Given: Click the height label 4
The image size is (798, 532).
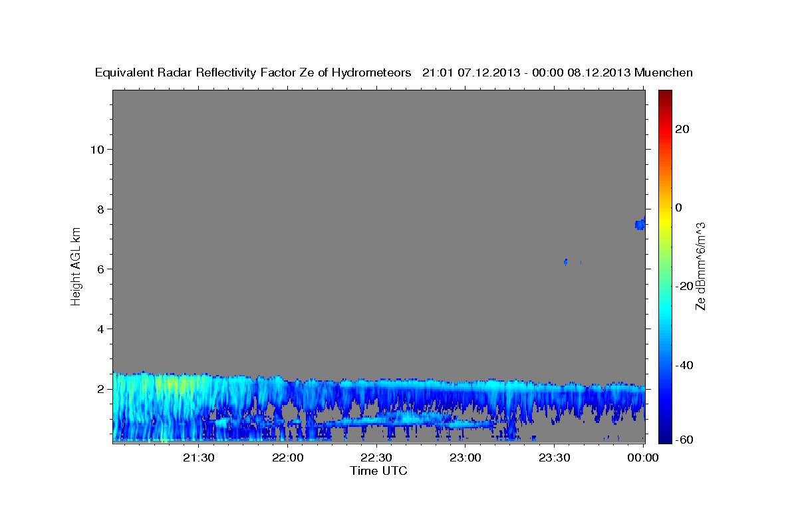Looking at the screenshot, I should pyautogui.click(x=99, y=329).
